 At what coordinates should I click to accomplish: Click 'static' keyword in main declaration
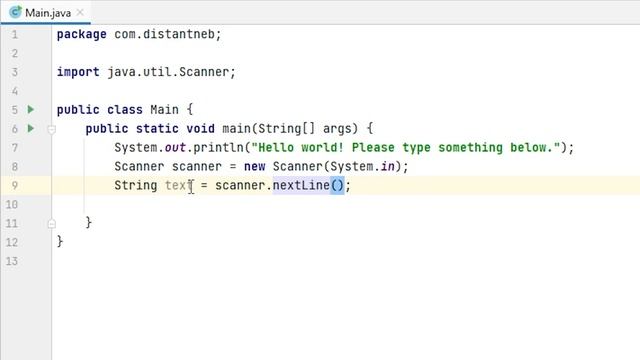(x=157, y=129)
